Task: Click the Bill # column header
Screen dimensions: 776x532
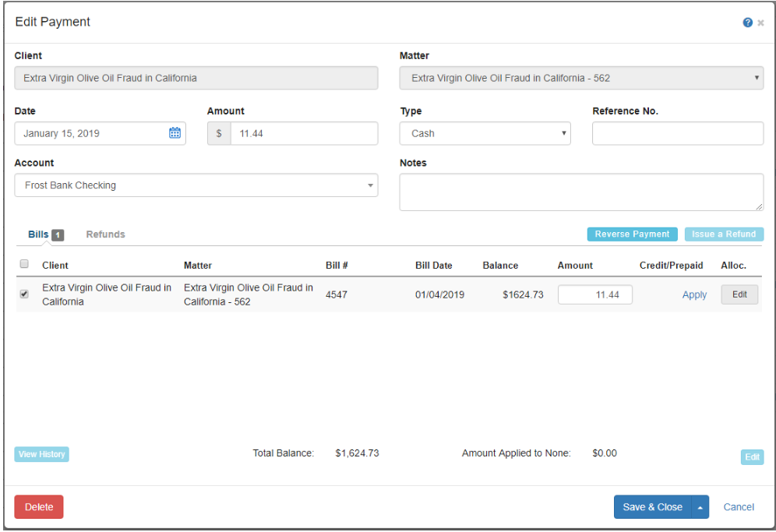Action: (x=337, y=266)
